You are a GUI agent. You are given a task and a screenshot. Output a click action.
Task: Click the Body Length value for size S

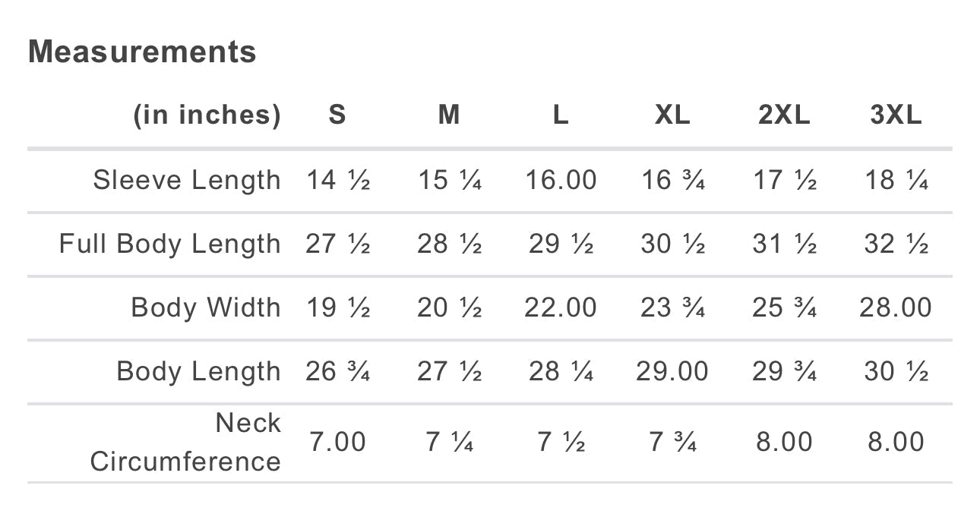337,371
